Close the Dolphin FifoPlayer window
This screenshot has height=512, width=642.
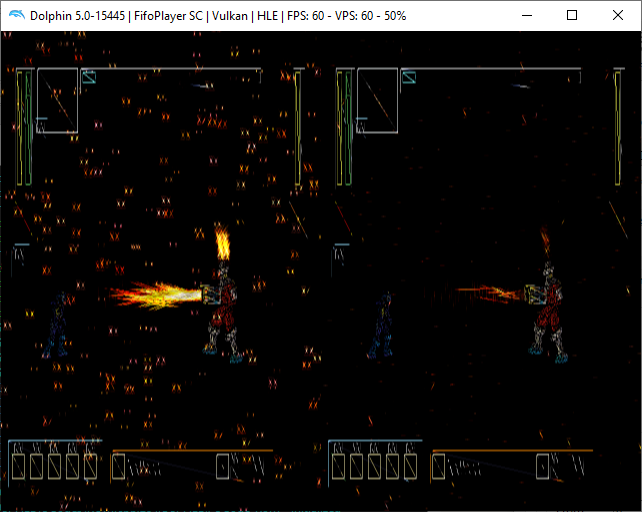(618, 16)
